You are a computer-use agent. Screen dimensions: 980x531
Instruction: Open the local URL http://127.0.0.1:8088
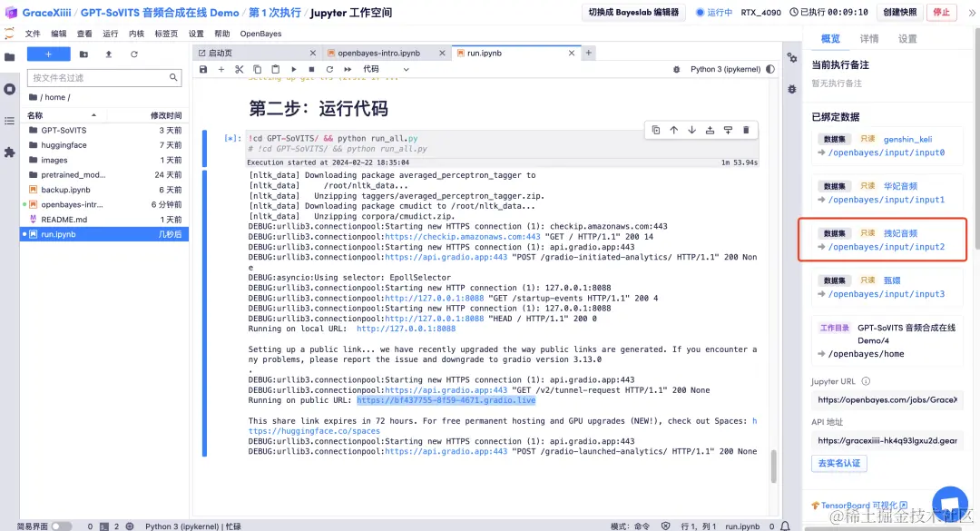(x=407, y=329)
